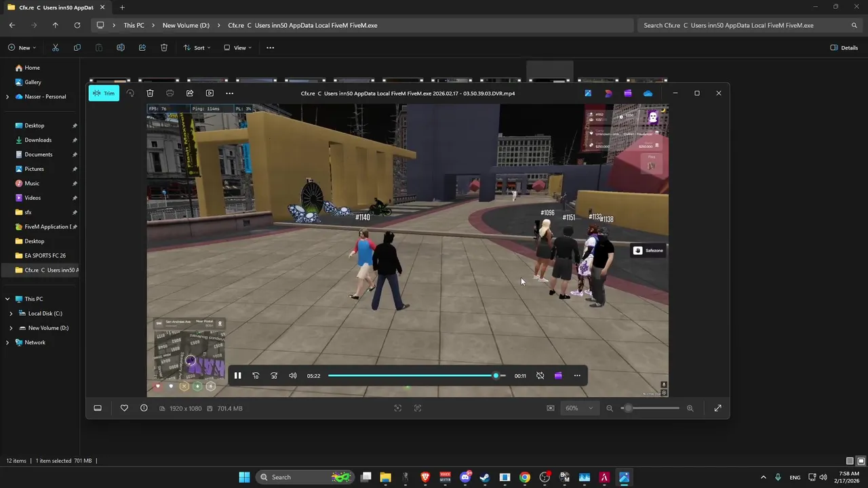The height and width of the screenshot is (488, 868).
Task: Click the Delete icon in the Explorer toolbar
Action: pos(164,47)
